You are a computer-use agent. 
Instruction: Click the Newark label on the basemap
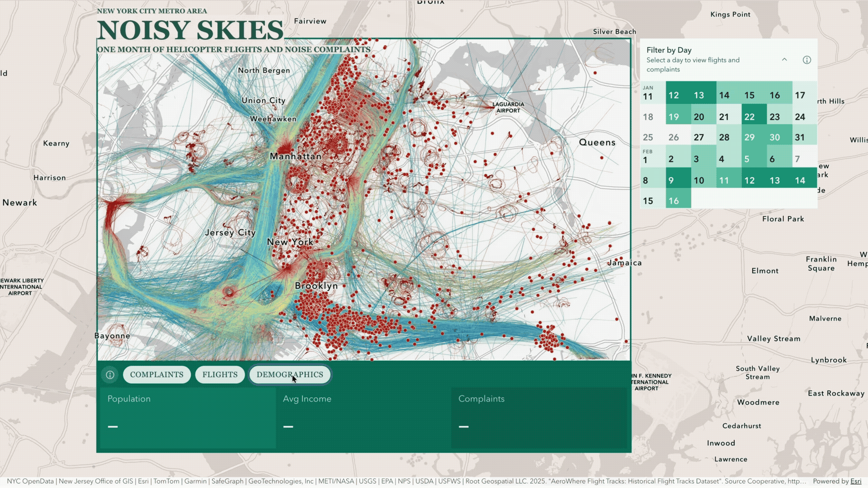(20, 202)
